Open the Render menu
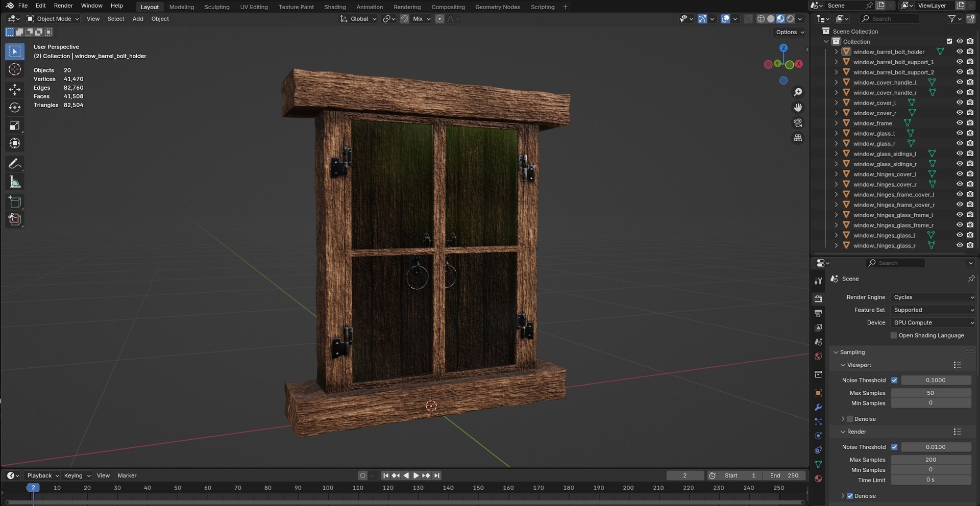 coord(63,6)
